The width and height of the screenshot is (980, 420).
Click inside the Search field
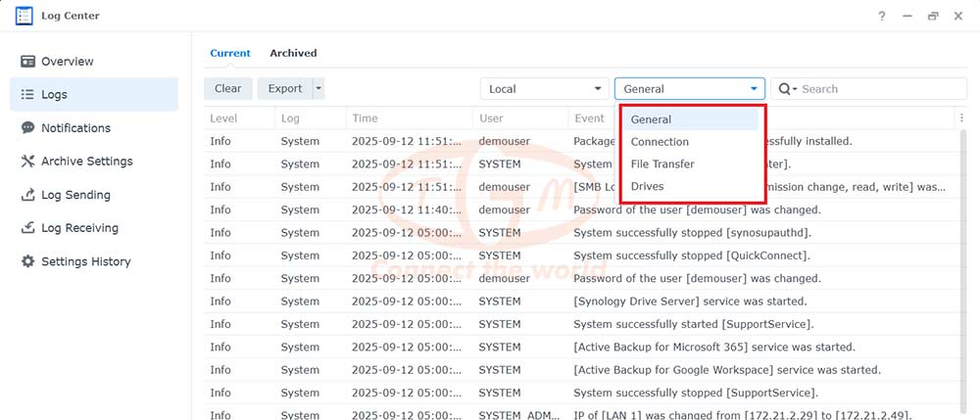tap(881, 89)
